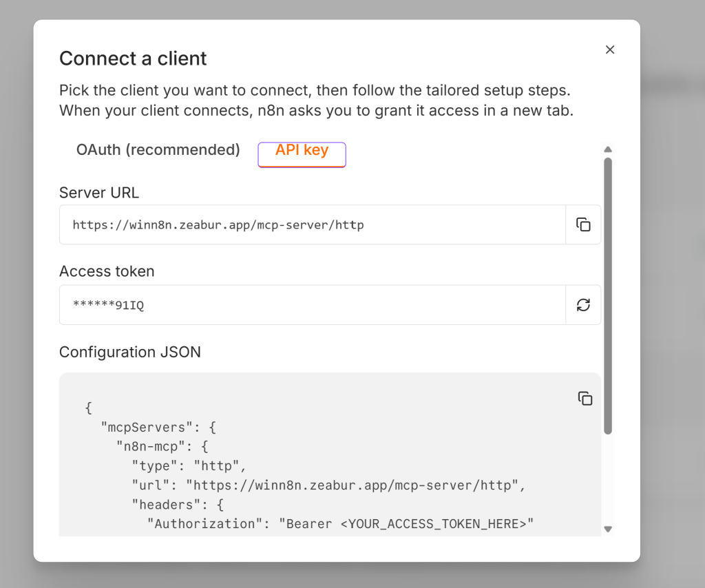The image size is (705, 588).
Task: Click the Connect a client title
Action: pyautogui.click(x=133, y=59)
